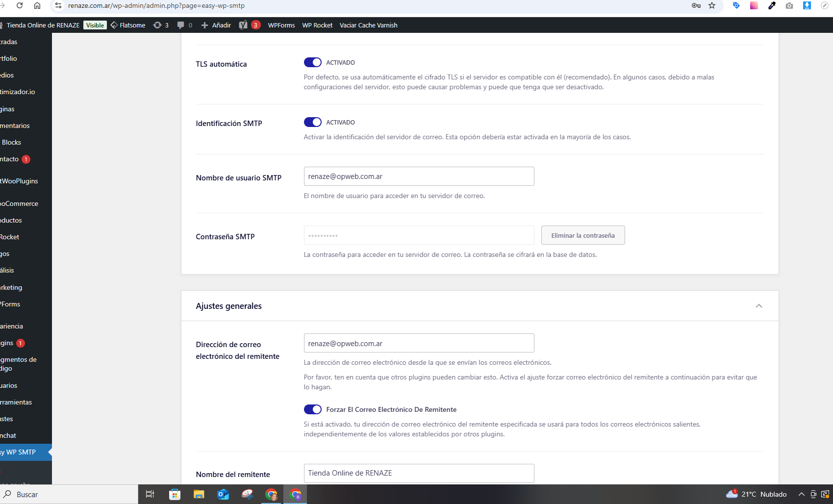Open the updates icon showing 3
833x504 pixels.
tap(161, 25)
